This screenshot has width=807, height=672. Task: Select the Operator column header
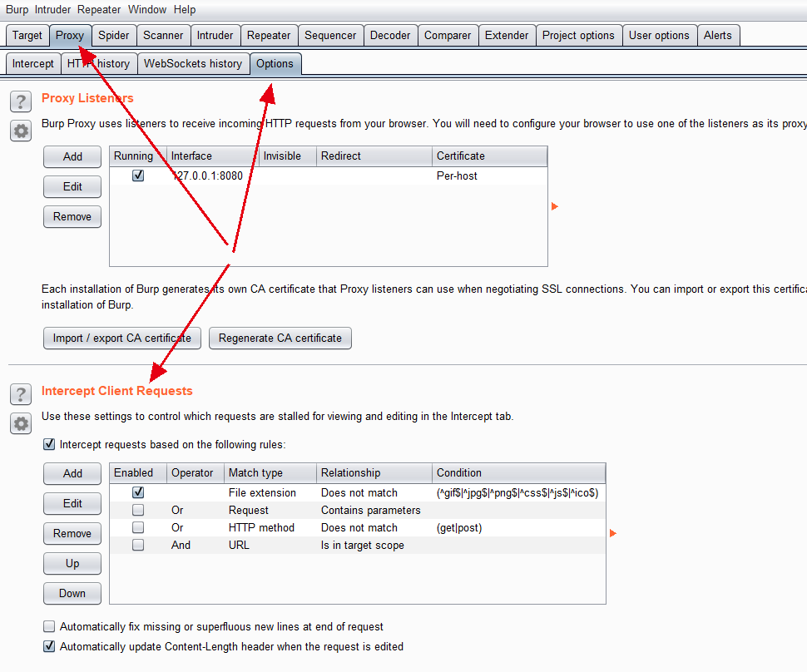coord(196,473)
